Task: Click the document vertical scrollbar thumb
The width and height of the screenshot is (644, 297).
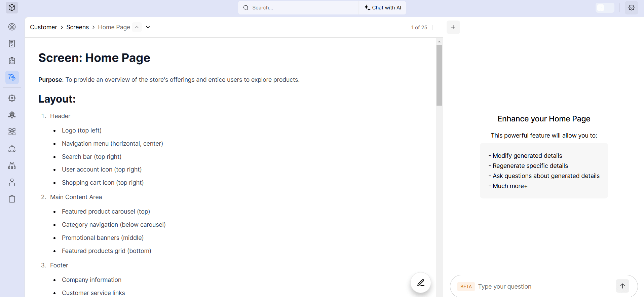Action: 439,75
